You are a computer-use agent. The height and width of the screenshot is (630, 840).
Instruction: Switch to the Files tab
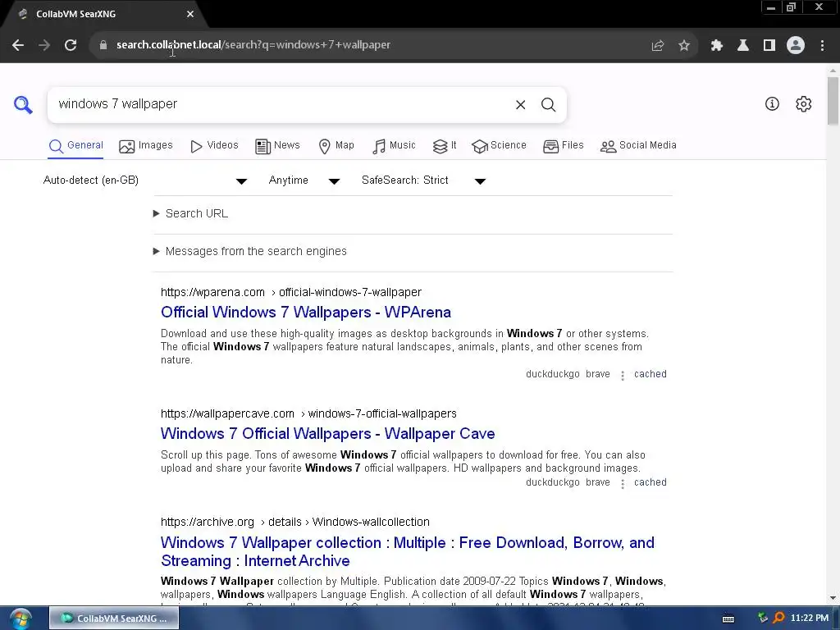pyautogui.click(x=563, y=146)
